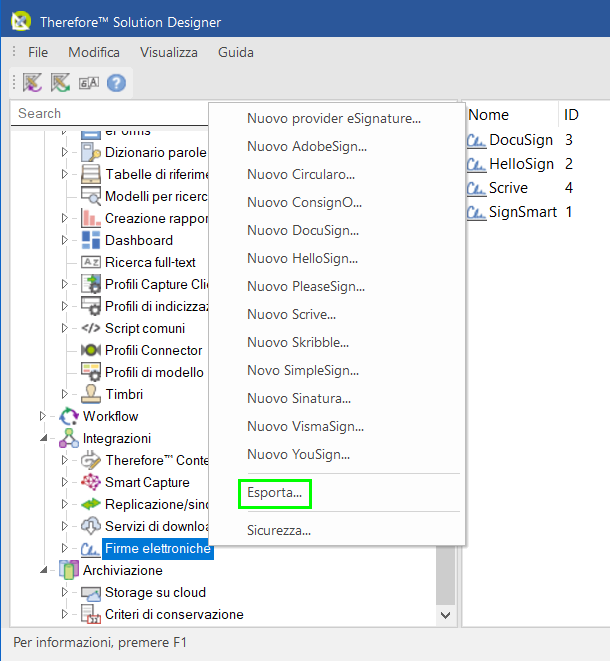
Task: Click the Search field above the tree
Action: pyautogui.click(x=110, y=113)
